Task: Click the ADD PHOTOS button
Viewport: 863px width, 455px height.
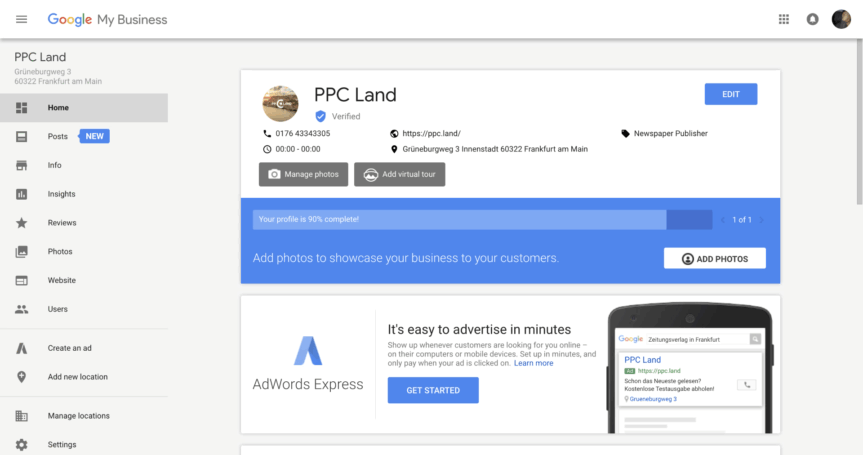Action: point(714,259)
